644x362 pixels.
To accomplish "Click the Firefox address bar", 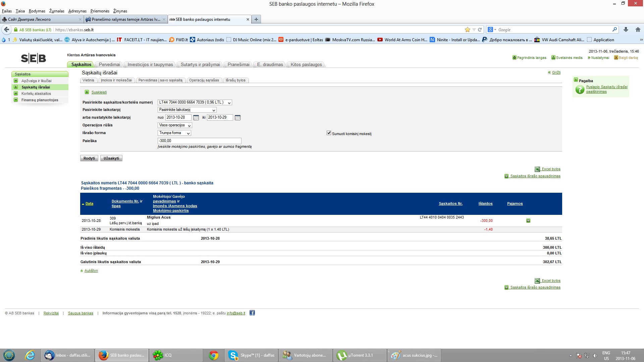I will click(258, 29).
